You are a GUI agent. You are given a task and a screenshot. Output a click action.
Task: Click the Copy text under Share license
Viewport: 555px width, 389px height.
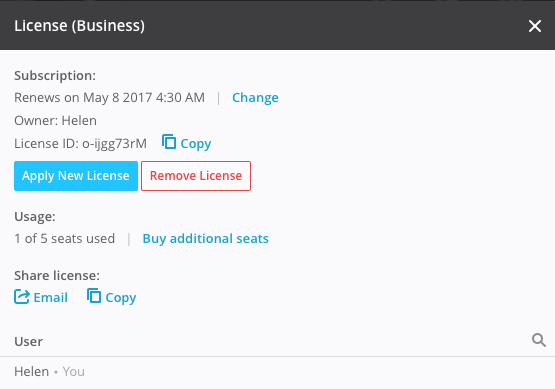point(121,298)
